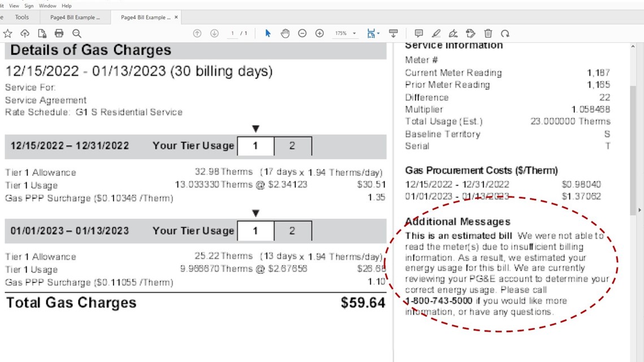Open the page display options dropdown arrow
644x362 pixels.
tap(377, 33)
